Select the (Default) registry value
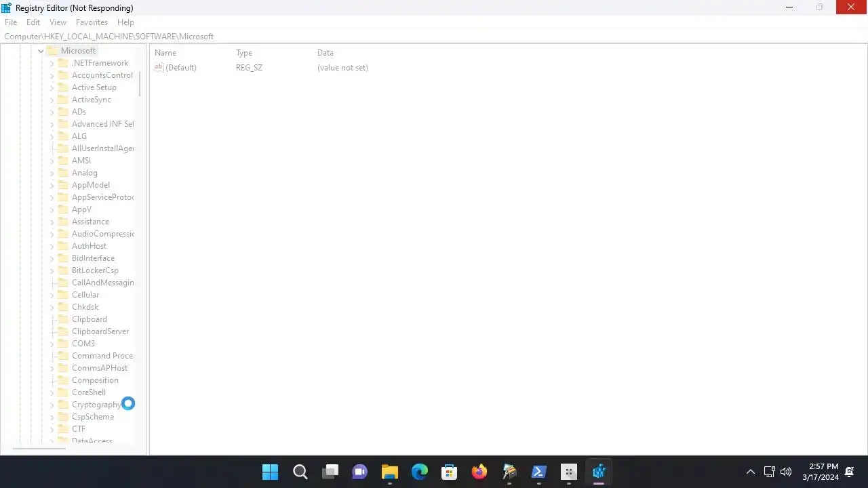The width and height of the screenshot is (868, 488). [181, 68]
